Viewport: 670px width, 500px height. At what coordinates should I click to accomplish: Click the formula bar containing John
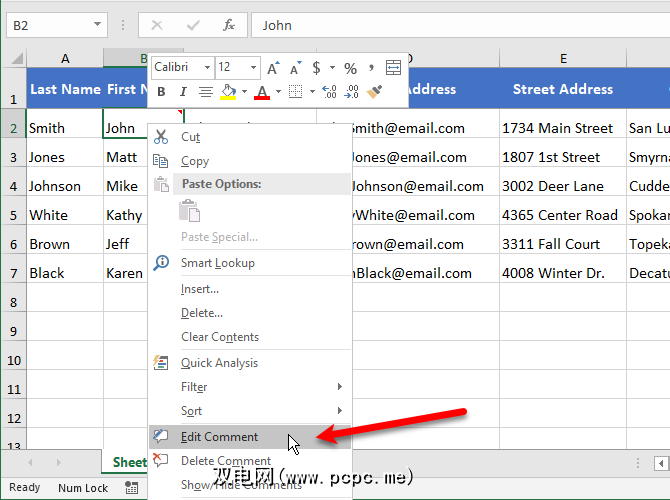(461, 25)
